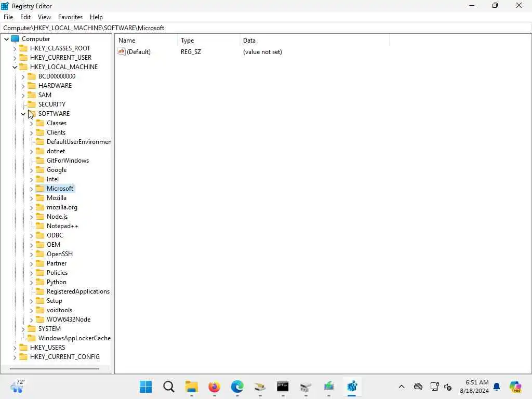Image resolution: width=532 pixels, height=399 pixels.
Task: Expand HKEY_CLASSES_ROOT hive
Action: coord(15,48)
